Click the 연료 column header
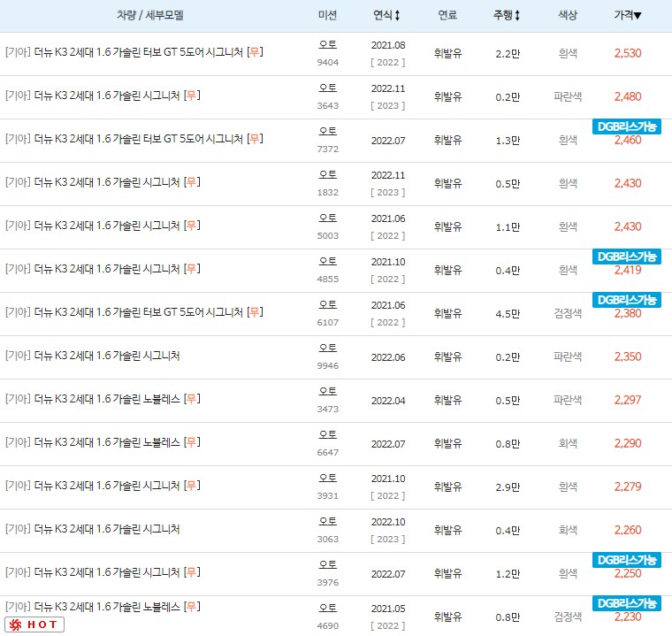 click(x=447, y=15)
